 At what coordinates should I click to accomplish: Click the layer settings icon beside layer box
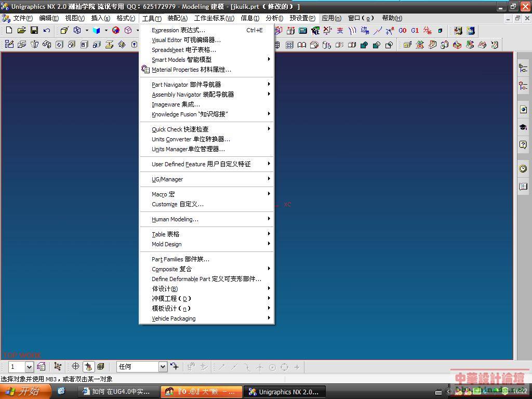(x=41, y=366)
